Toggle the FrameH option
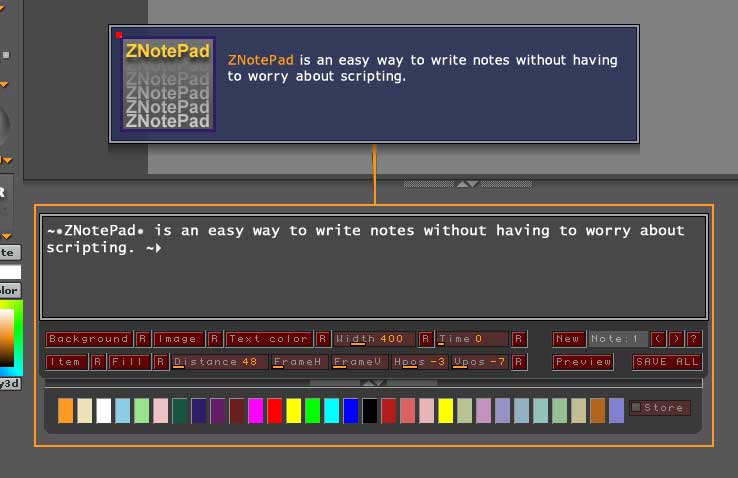738x478 pixels. [300, 362]
